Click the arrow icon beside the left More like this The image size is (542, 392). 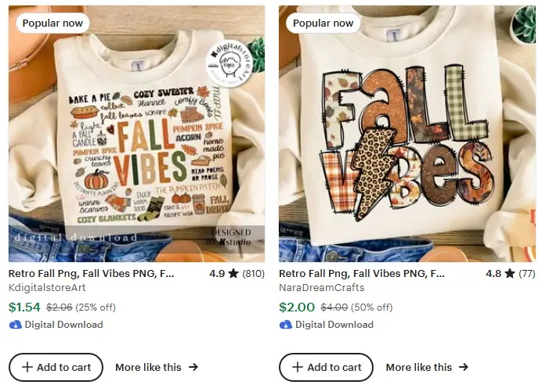coord(193,367)
